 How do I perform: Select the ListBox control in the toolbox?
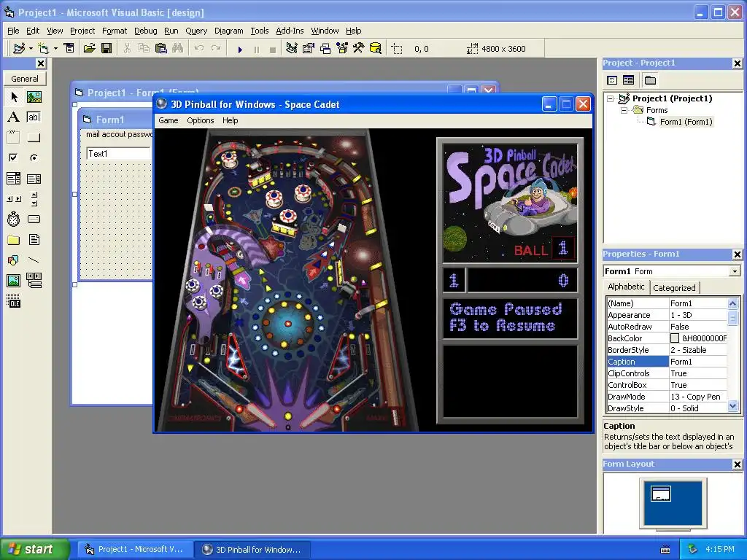pos(34,179)
